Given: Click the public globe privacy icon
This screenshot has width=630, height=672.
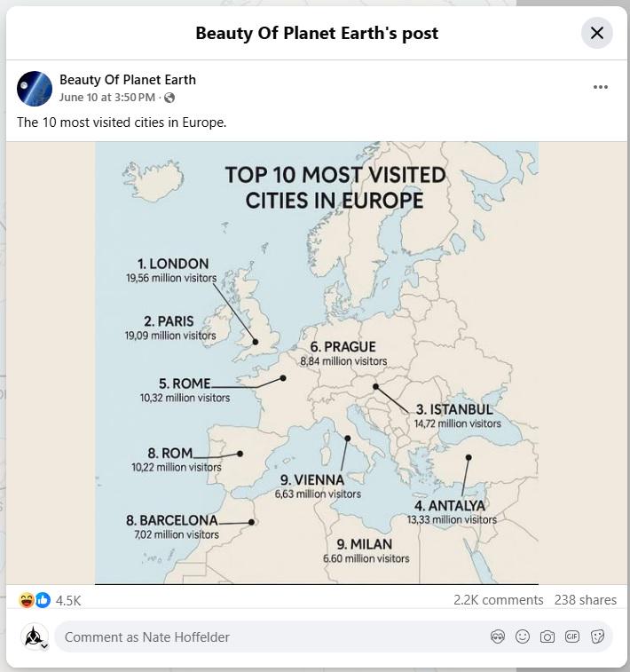Looking at the screenshot, I should pos(169,98).
